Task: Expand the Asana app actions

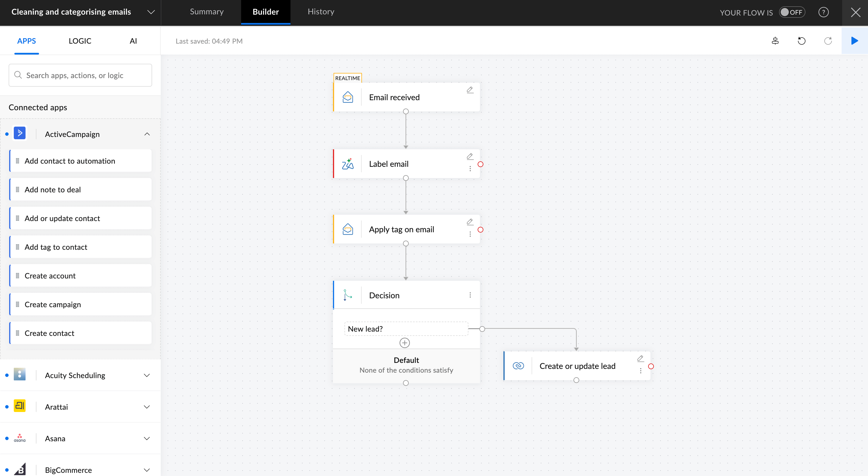Action: [147, 438]
